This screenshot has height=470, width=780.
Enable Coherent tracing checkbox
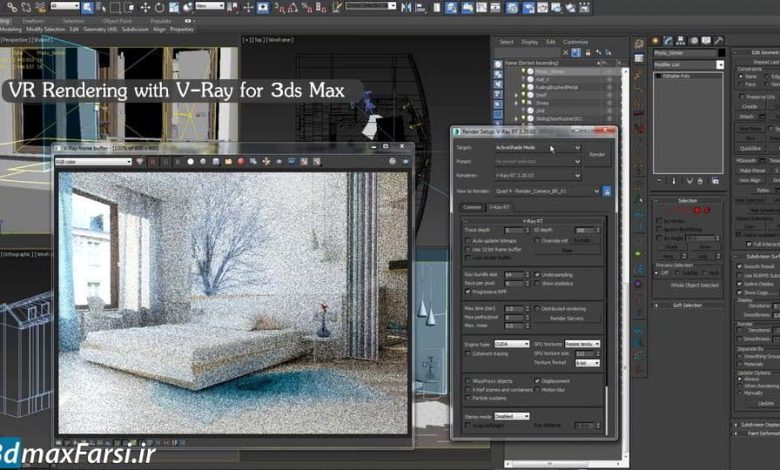468,354
